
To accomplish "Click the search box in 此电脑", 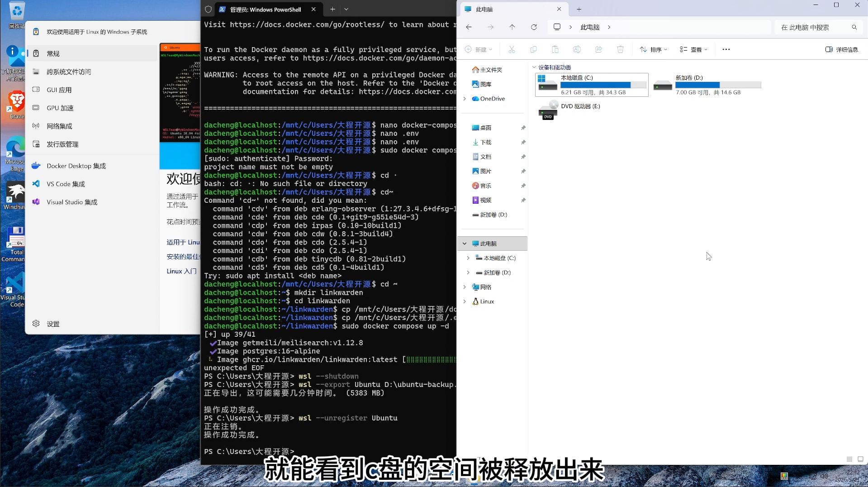I will pyautogui.click(x=819, y=27).
